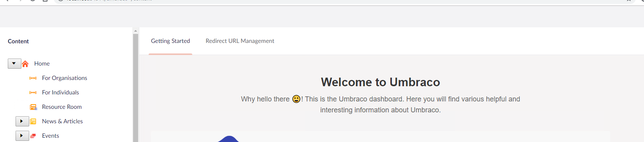Open News & Articles content item
This screenshot has height=142, width=644.
pyautogui.click(x=62, y=121)
